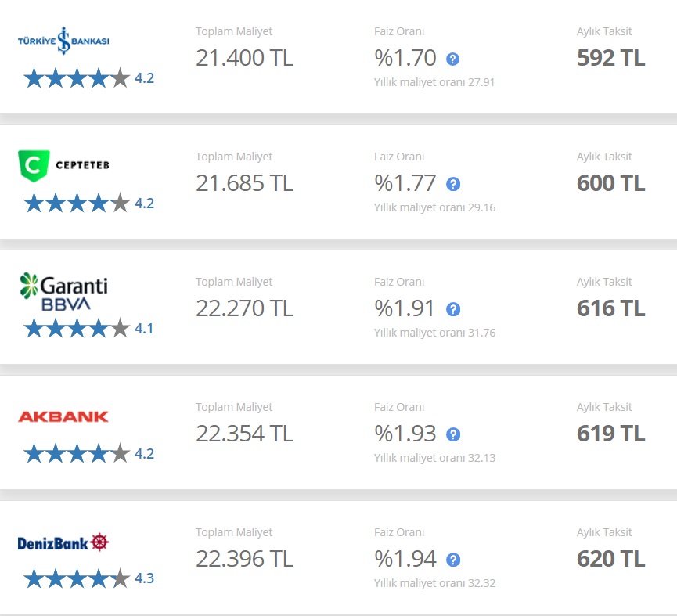Click the Türkiye İş Bankası logo

tap(63, 41)
